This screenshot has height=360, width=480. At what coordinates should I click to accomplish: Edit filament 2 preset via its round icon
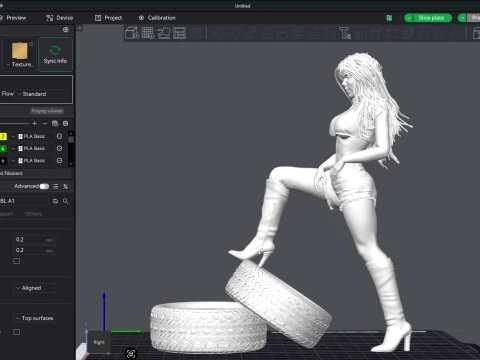coord(59,136)
